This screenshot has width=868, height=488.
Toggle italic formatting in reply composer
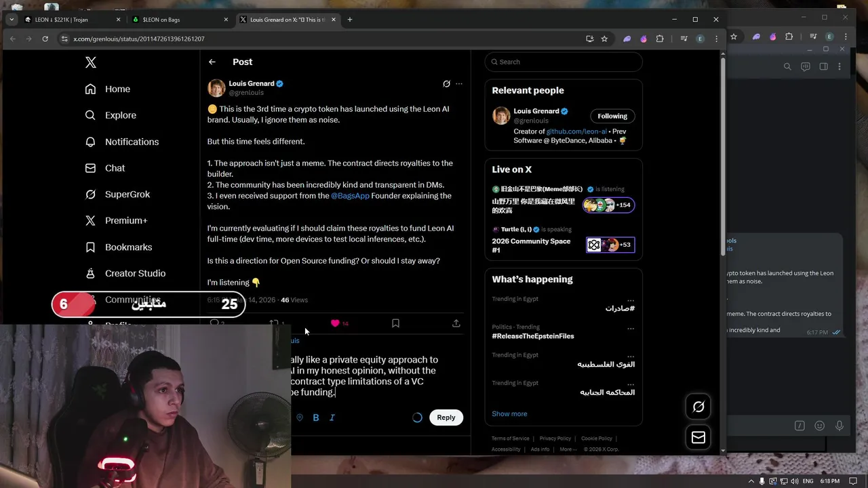pos(332,418)
